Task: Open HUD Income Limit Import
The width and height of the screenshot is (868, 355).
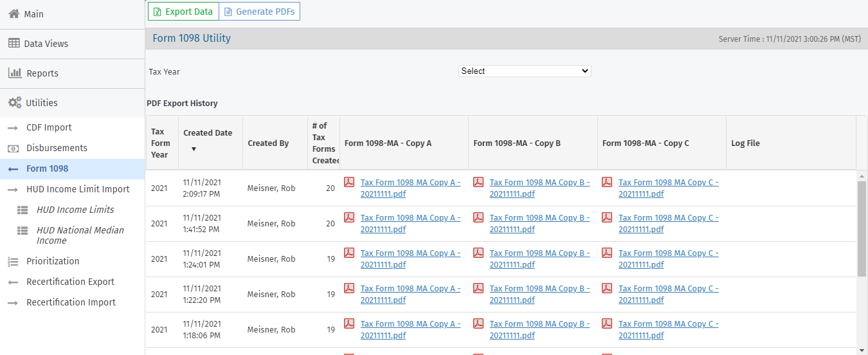Action: pyautogui.click(x=78, y=189)
